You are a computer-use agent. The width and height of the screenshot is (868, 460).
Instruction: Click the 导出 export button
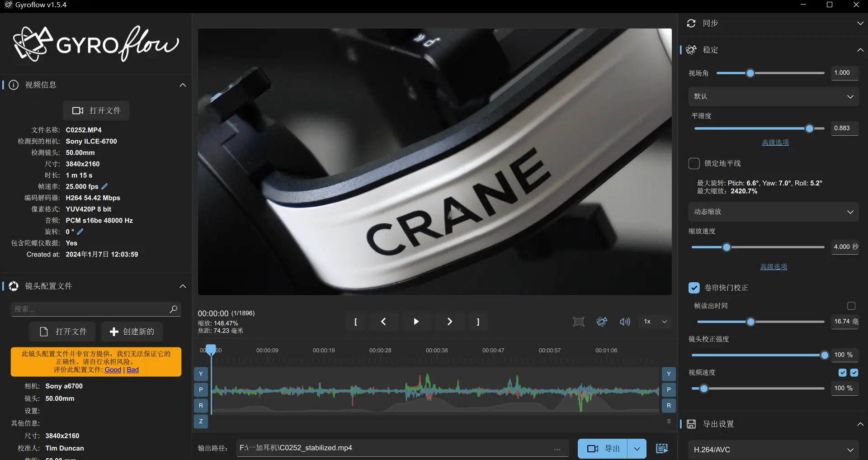(x=602, y=449)
